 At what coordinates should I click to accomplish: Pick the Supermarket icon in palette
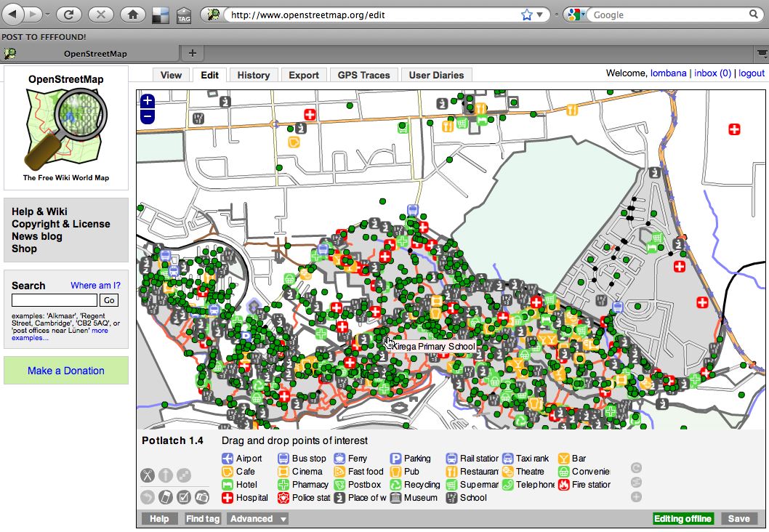[x=451, y=485]
